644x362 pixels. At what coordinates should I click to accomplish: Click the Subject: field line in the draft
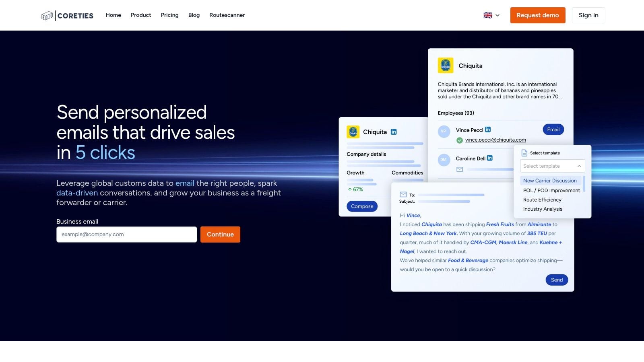click(444, 201)
